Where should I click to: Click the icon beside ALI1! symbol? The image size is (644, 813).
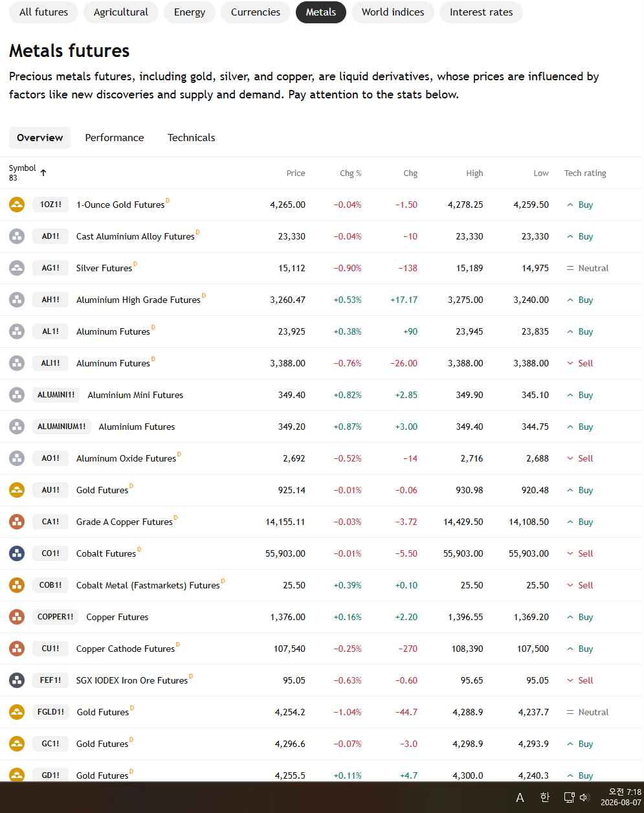point(17,363)
